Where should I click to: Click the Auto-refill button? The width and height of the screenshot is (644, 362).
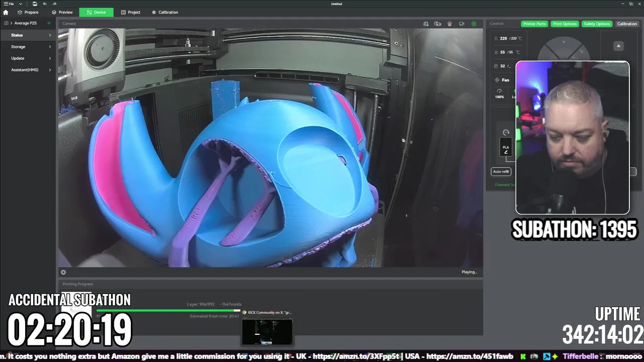[501, 171]
